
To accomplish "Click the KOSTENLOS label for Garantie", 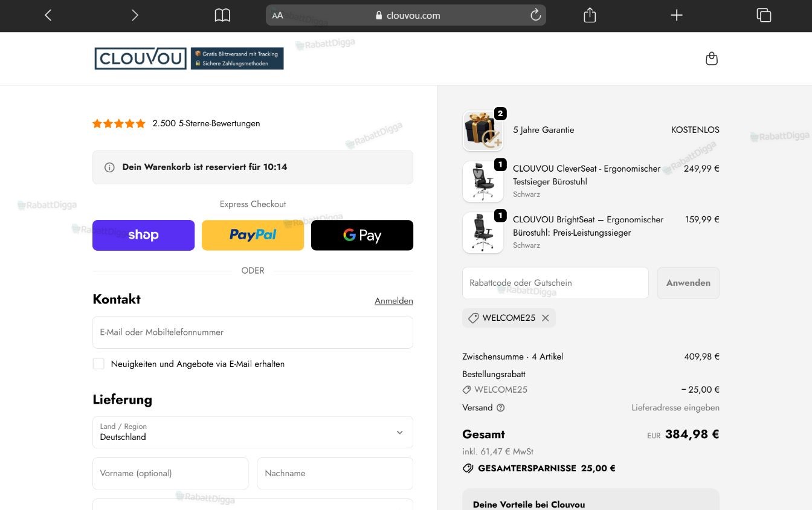I will point(695,130).
